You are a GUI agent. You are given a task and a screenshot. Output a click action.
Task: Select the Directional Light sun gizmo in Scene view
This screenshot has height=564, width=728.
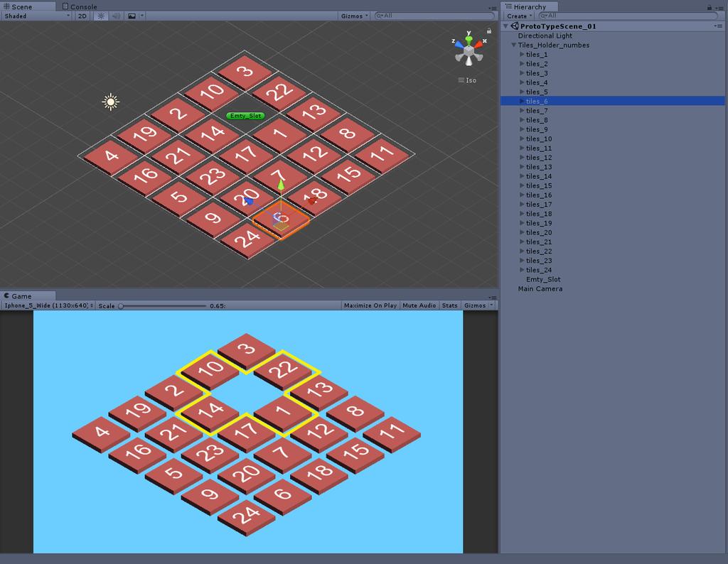point(110,102)
